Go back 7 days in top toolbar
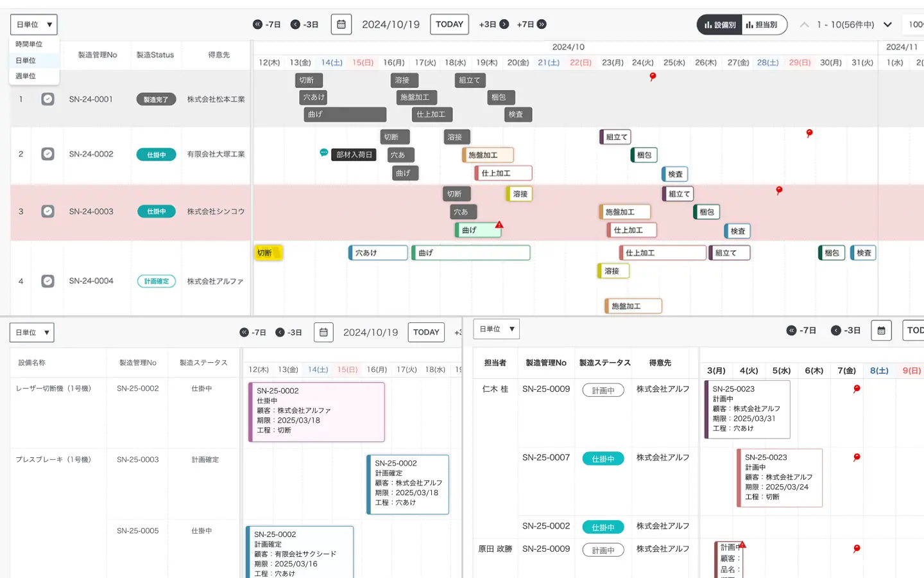The image size is (924, 578). pyautogui.click(x=267, y=24)
